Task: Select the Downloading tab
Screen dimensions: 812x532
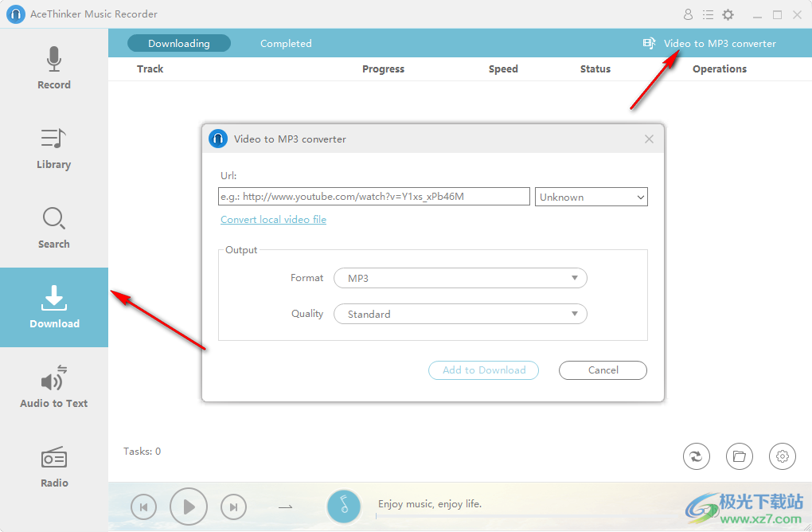Action: click(179, 44)
